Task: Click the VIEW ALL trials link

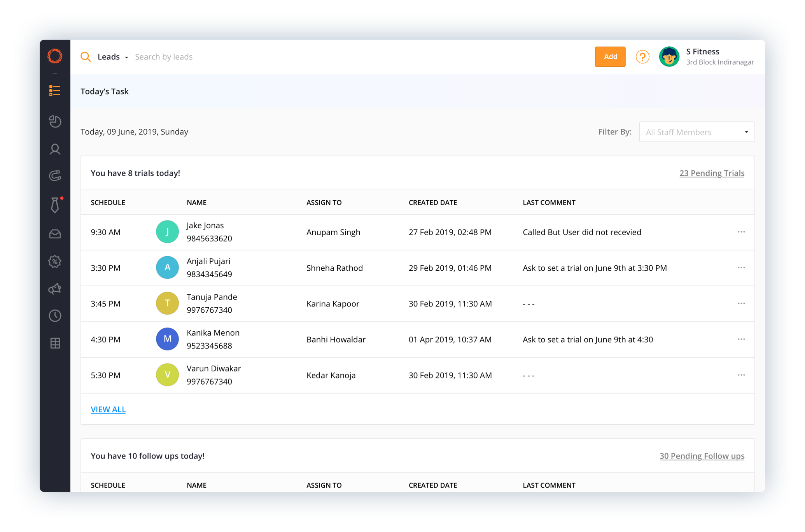Action: click(x=108, y=409)
